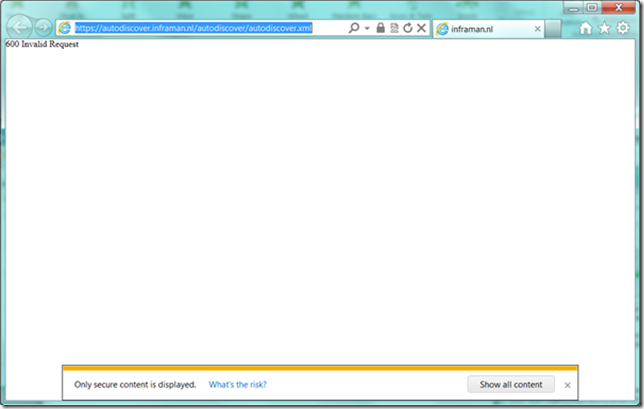Dismiss the secure content notification bar

pos(567,385)
